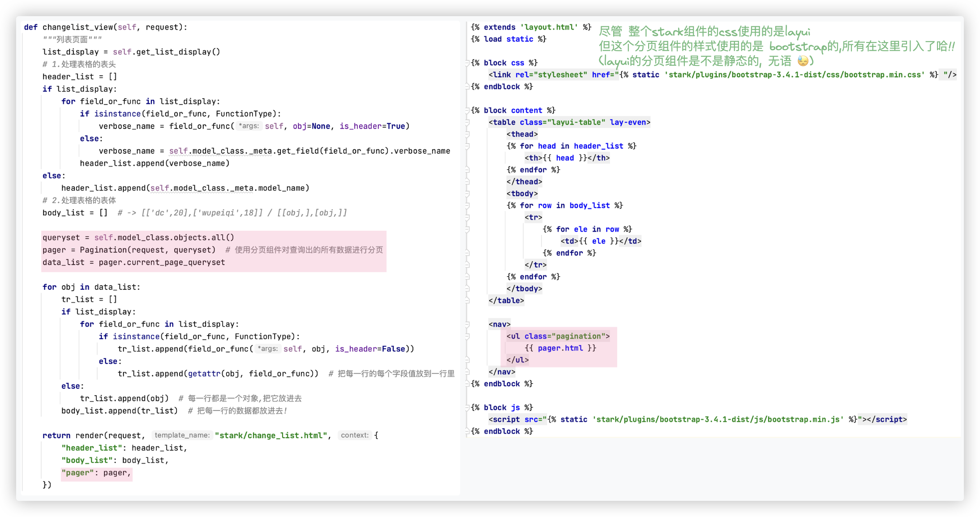The width and height of the screenshot is (980, 517).
Task: Collapse the 'block css' fold marker
Action: pyautogui.click(x=467, y=63)
